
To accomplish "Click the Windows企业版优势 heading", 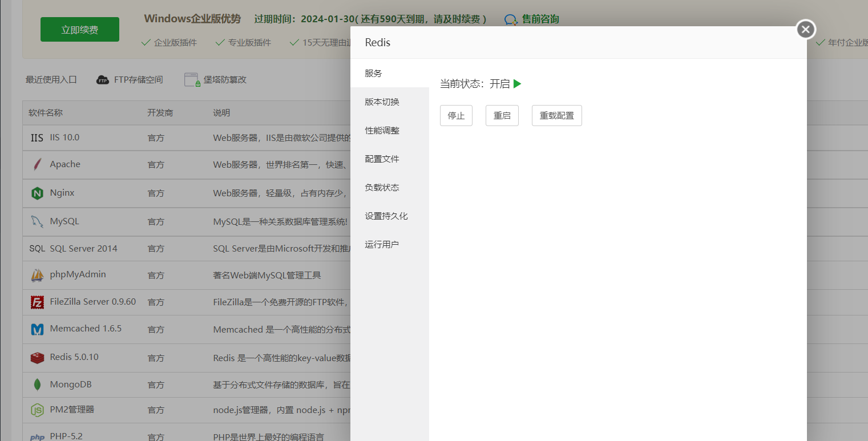I will pyautogui.click(x=192, y=19).
